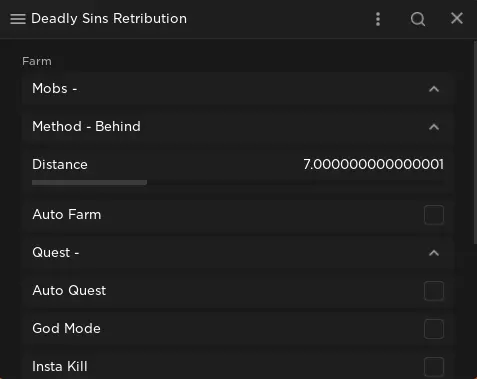Expand the Quest dropdown chevron
This screenshot has width=477, height=379.
coord(434,253)
